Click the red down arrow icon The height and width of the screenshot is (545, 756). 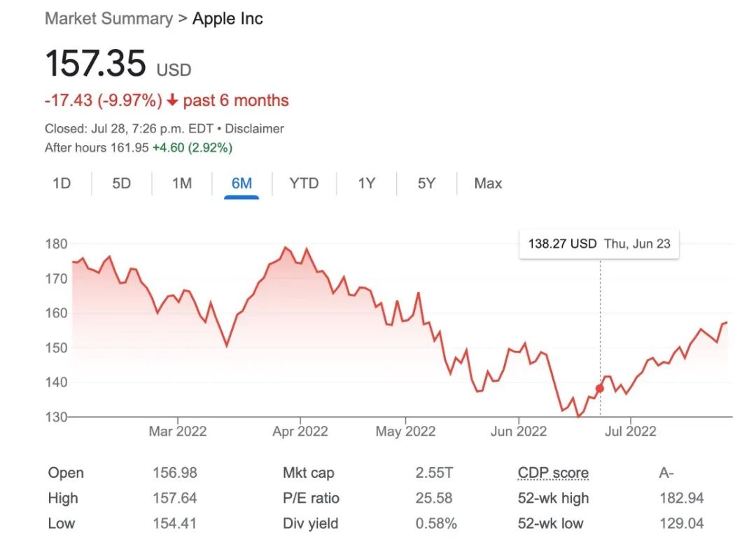point(172,101)
